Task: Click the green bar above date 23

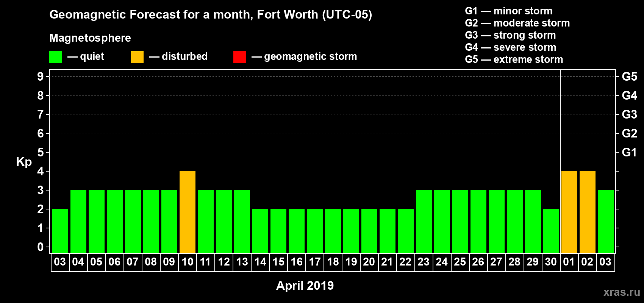Action: tap(424, 221)
